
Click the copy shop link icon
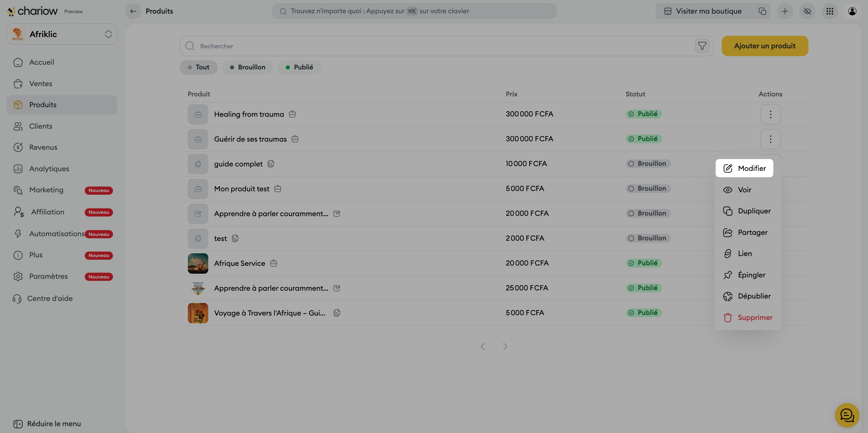tap(762, 11)
